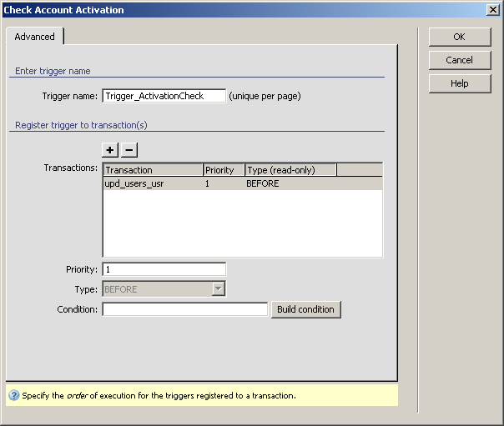This screenshot has height=426, width=504.
Task: Switch to the Advanced tab
Action: (35, 37)
